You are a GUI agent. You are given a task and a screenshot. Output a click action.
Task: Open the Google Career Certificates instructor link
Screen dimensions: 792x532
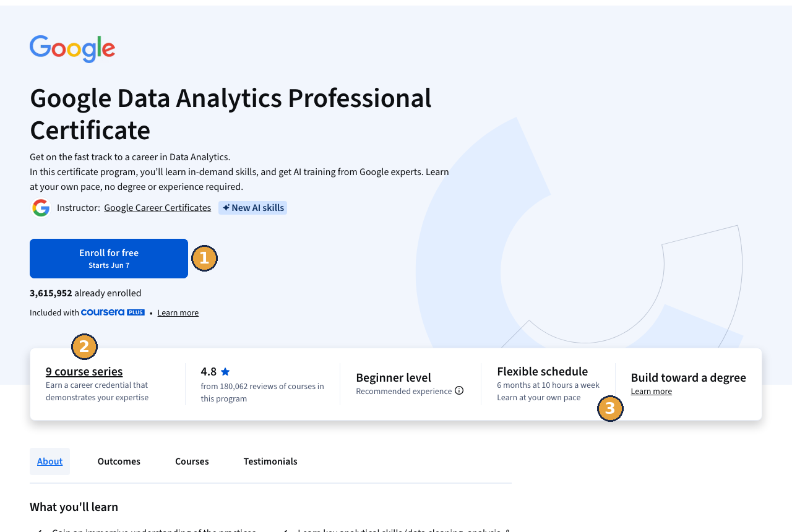pos(157,208)
